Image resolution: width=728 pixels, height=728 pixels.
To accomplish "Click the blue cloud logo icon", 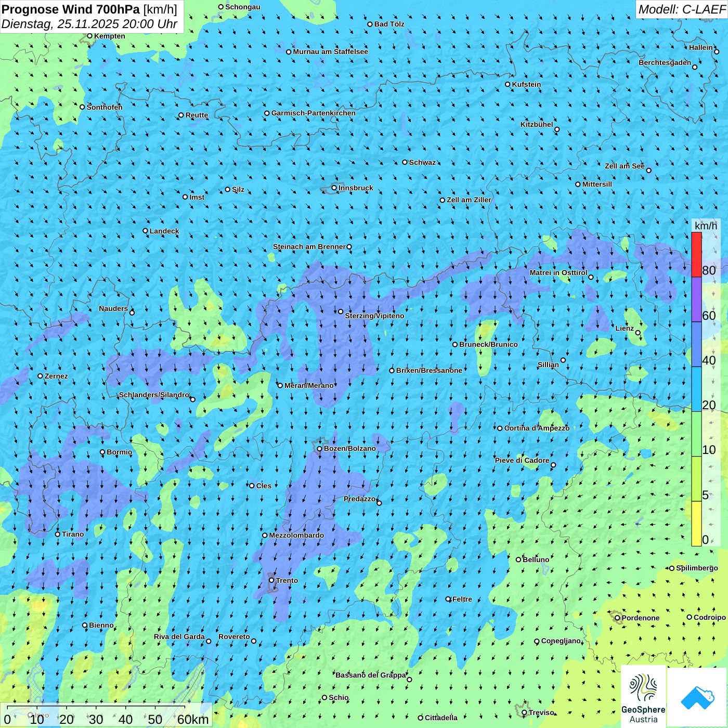I will pos(697,698).
